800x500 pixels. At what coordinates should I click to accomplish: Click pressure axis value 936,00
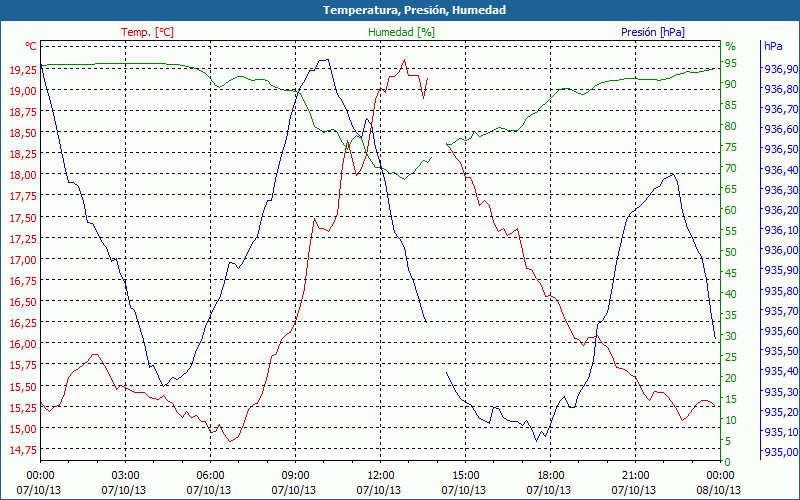pos(781,250)
